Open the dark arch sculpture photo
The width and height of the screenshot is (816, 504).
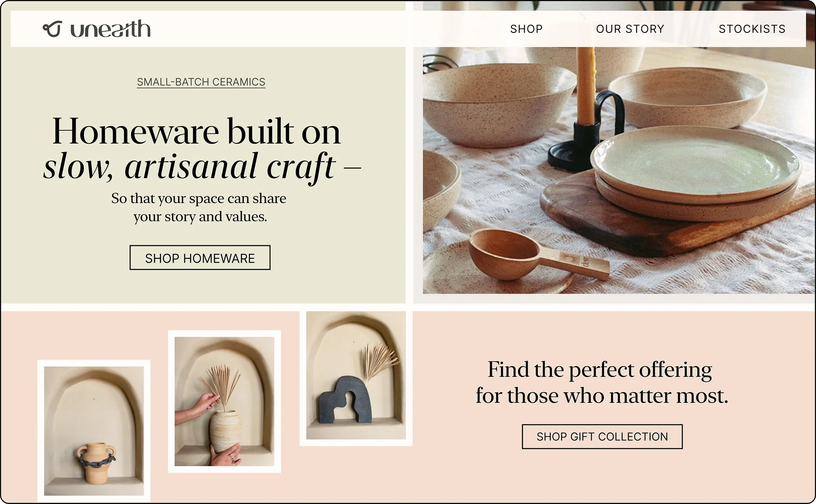(x=356, y=378)
